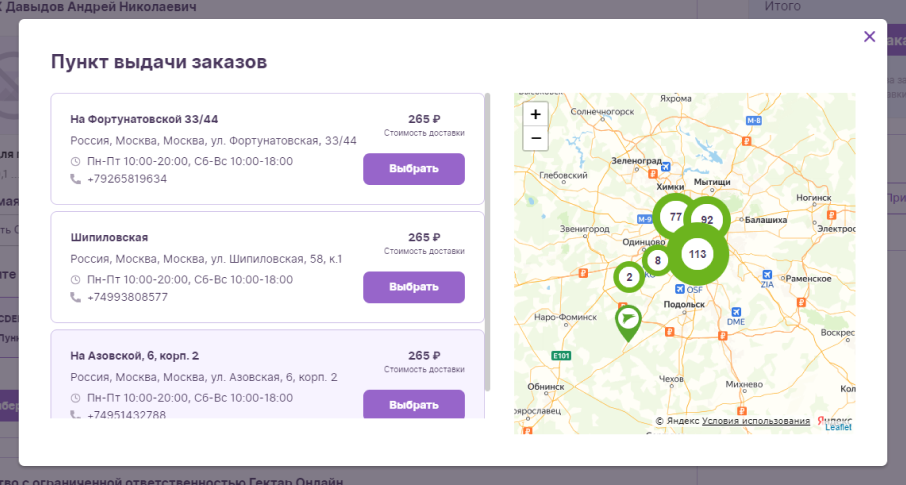Click the map cluster marked 8
The image size is (906, 485).
tap(657, 261)
